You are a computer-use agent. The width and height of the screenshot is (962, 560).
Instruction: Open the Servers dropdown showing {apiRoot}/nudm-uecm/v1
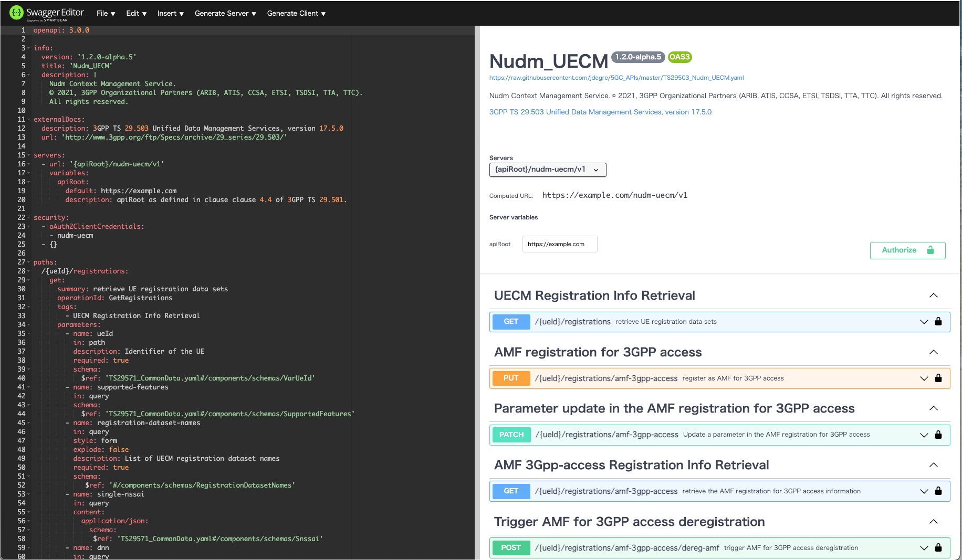[548, 170]
